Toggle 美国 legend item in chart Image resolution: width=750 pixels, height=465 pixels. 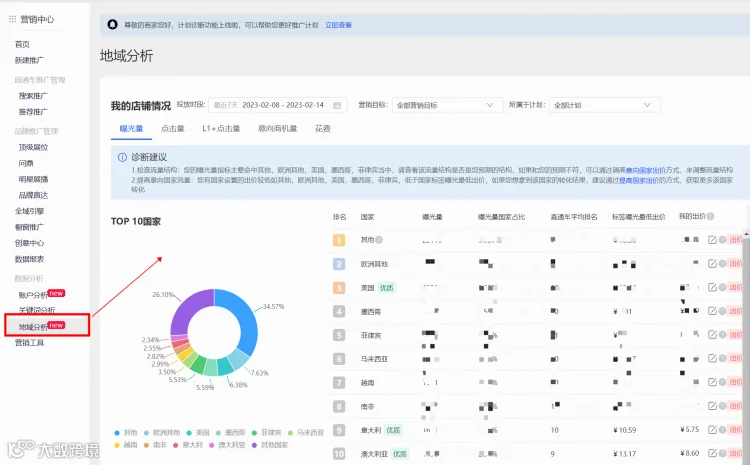coord(198,432)
